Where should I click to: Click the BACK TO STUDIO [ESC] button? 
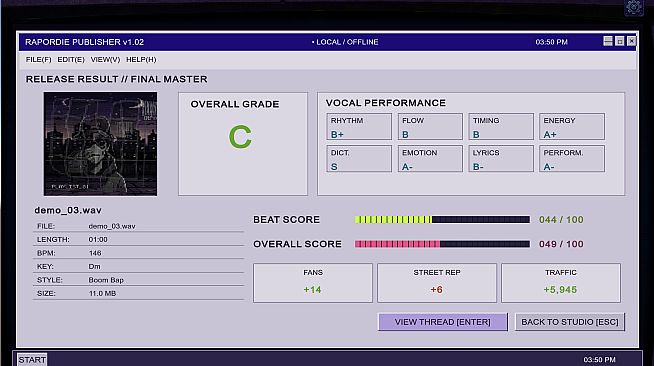(570, 322)
